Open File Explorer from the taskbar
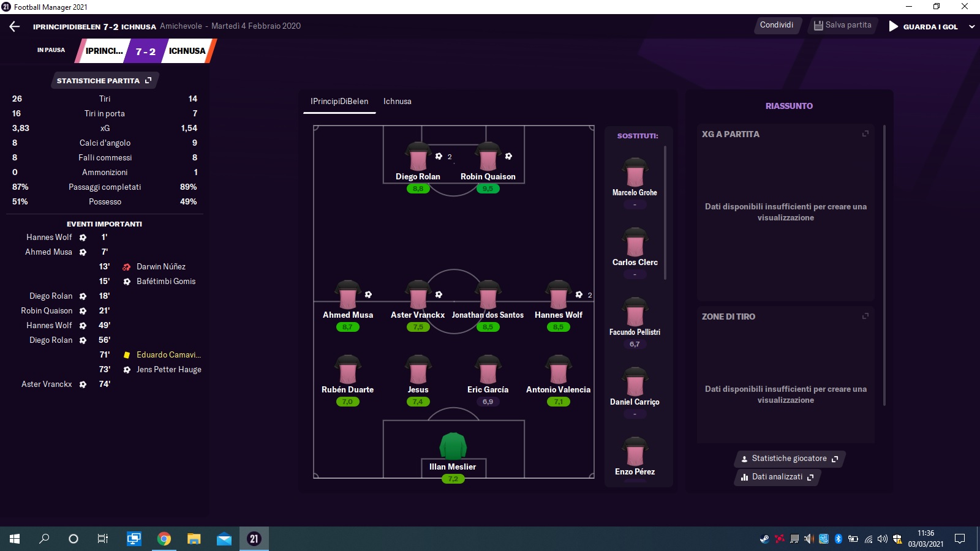The width and height of the screenshot is (980, 551). [x=194, y=539]
